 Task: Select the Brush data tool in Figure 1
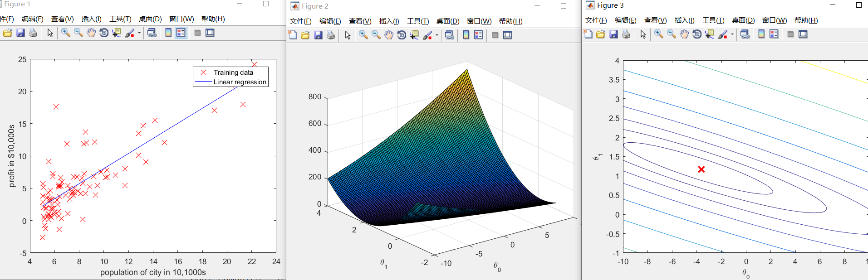[130, 33]
